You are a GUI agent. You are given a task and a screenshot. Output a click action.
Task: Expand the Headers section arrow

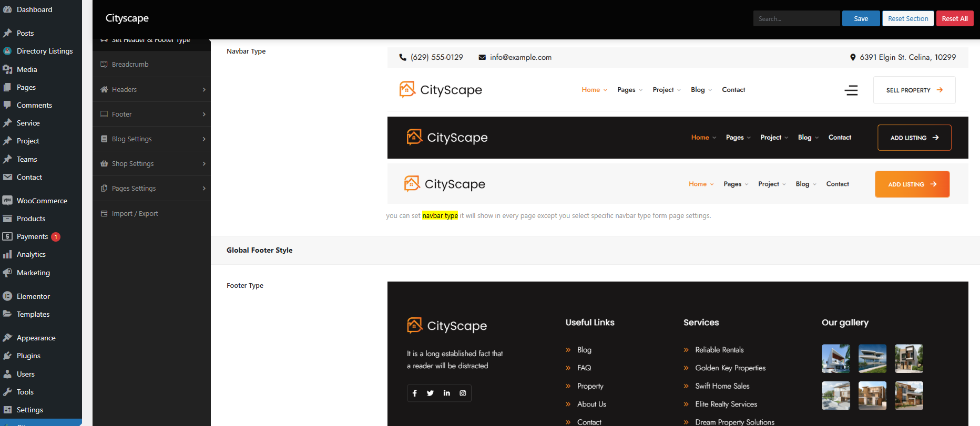click(204, 89)
